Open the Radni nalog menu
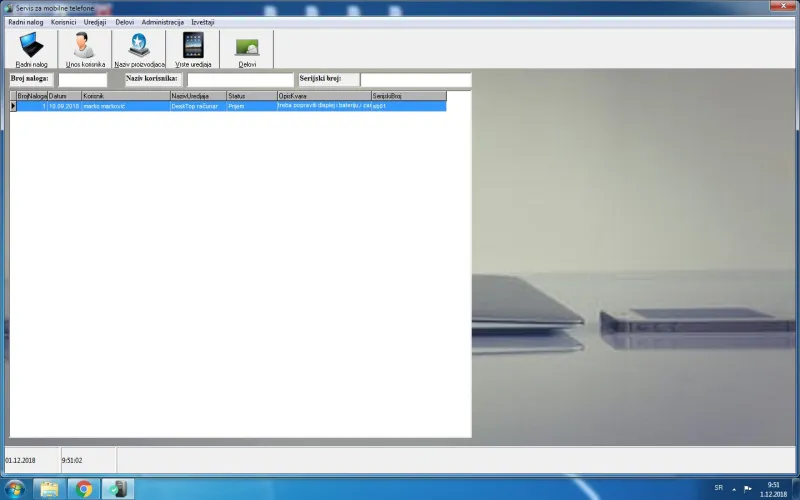800x500 pixels. pos(26,22)
